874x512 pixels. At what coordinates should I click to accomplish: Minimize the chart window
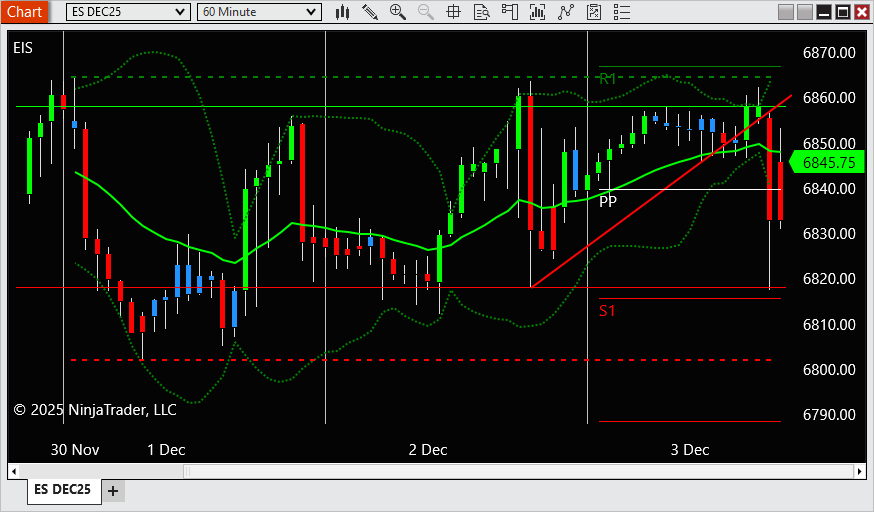pyautogui.click(x=824, y=12)
